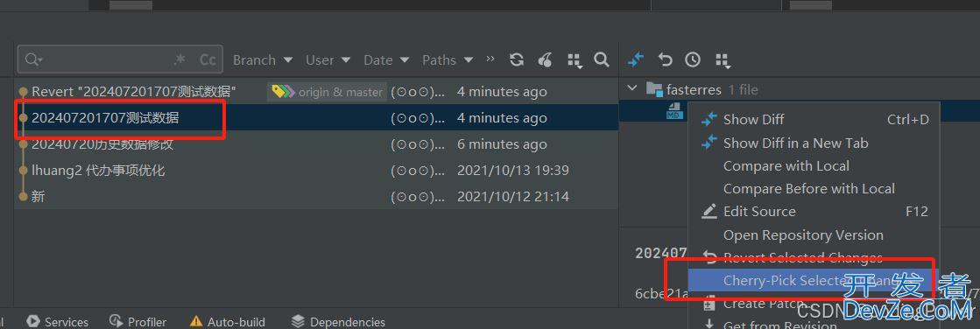Screen dimensions: 980x329
Task: Click the Find magnifier icon in toolbar
Action: click(602, 59)
